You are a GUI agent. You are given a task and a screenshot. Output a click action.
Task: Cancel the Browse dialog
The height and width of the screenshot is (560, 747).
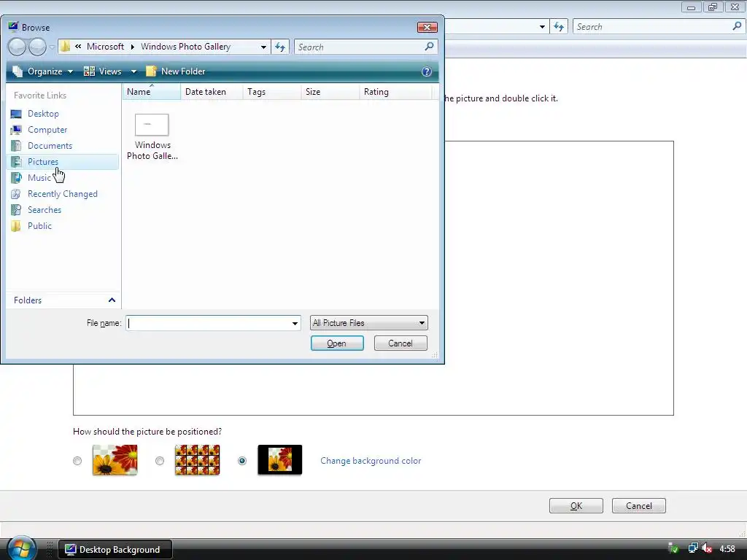(400, 343)
